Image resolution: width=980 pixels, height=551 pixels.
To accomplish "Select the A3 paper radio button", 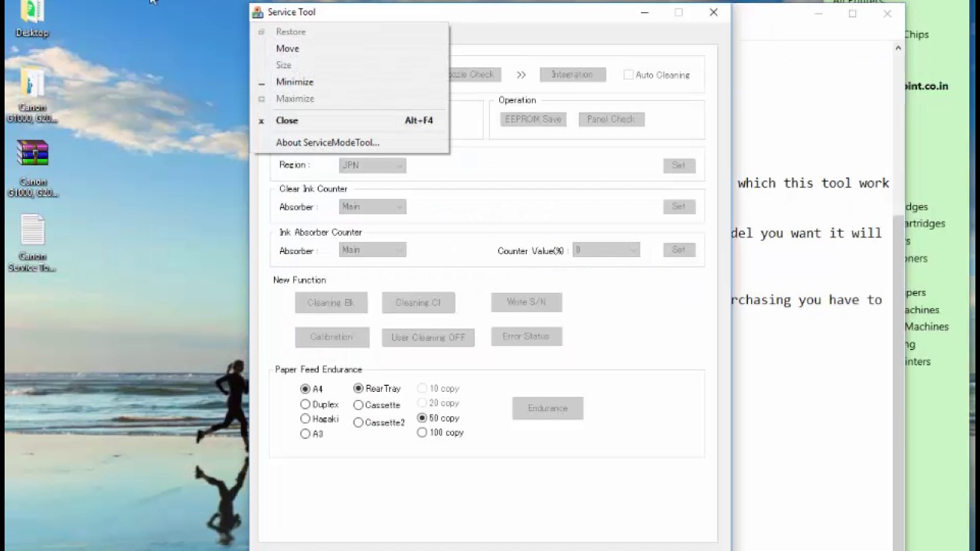I will click(305, 434).
